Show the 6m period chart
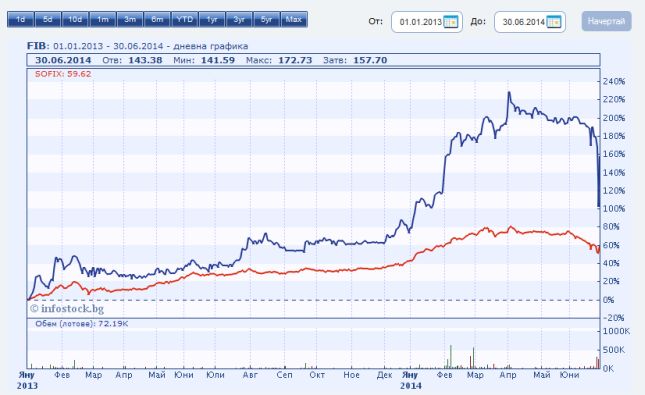Image resolution: width=645 pixels, height=395 pixels. (157, 19)
